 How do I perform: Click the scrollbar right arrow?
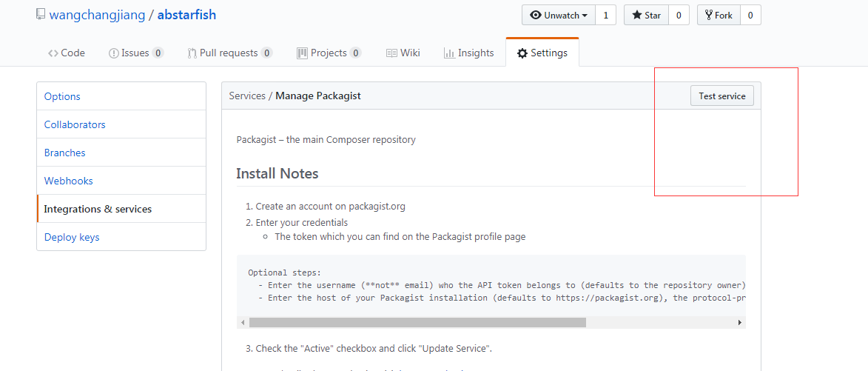point(739,322)
